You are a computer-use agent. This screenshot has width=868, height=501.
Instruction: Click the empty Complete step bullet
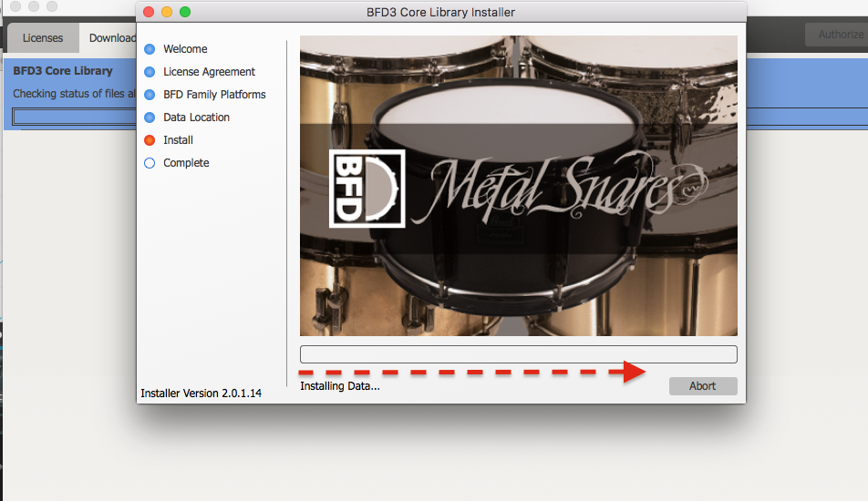[x=150, y=163]
